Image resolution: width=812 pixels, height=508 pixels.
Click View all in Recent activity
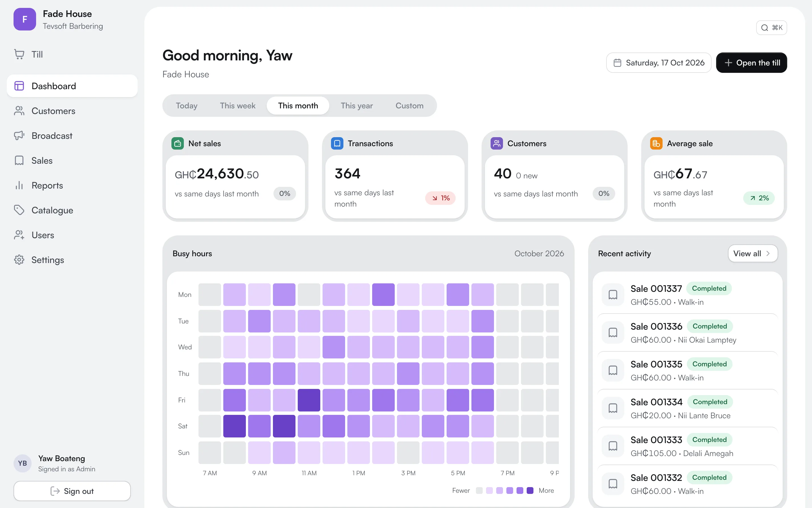[753, 254]
